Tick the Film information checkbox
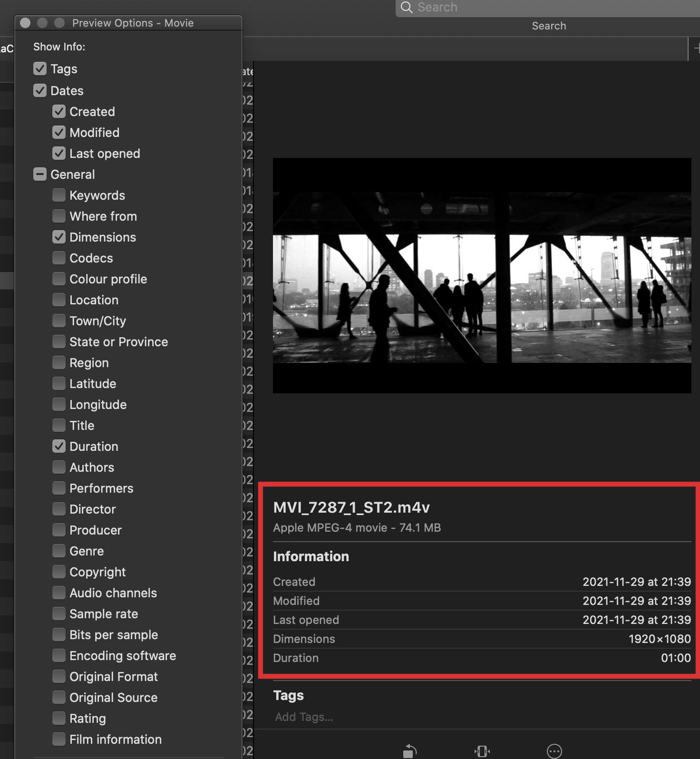The height and width of the screenshot is (759, 700). (59, 739)
